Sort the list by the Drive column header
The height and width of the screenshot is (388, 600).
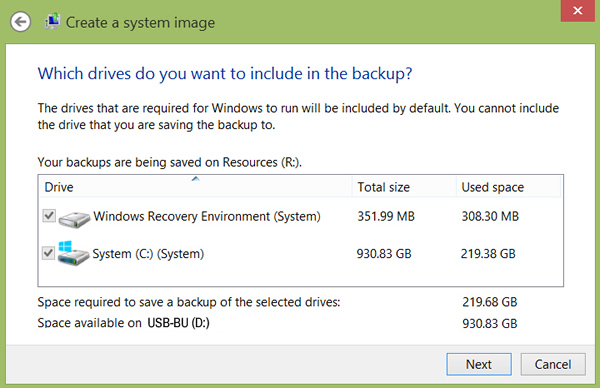(195, 187)
